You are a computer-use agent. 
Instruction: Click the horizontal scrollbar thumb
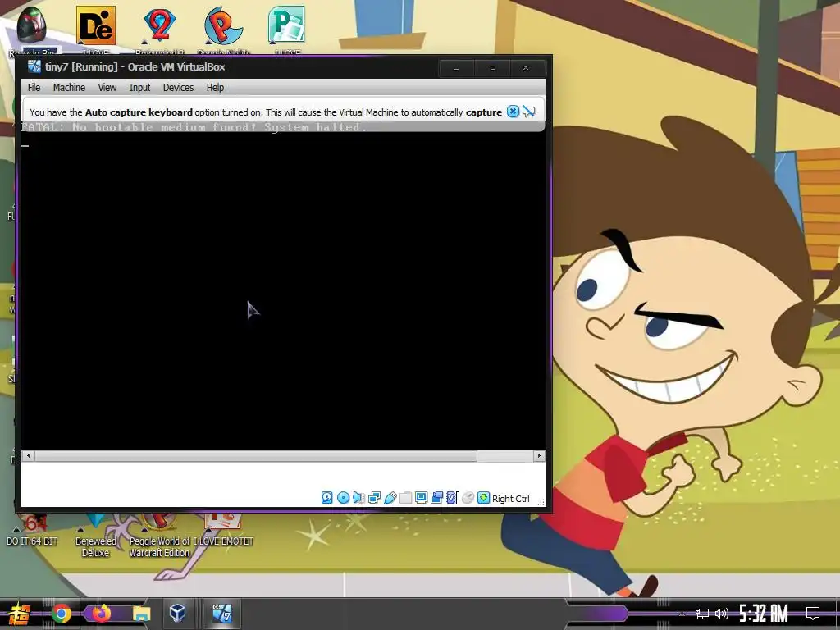coord(256,456)
